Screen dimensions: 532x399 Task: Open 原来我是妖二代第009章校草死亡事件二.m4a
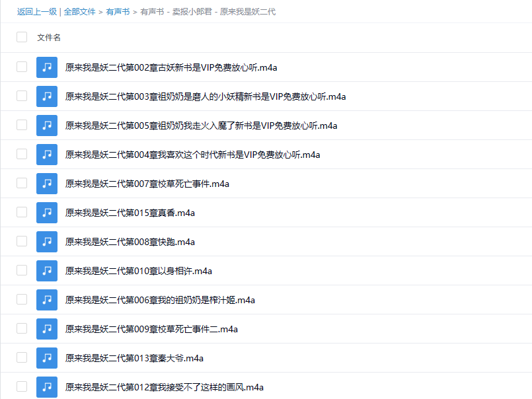pos(151,328)
